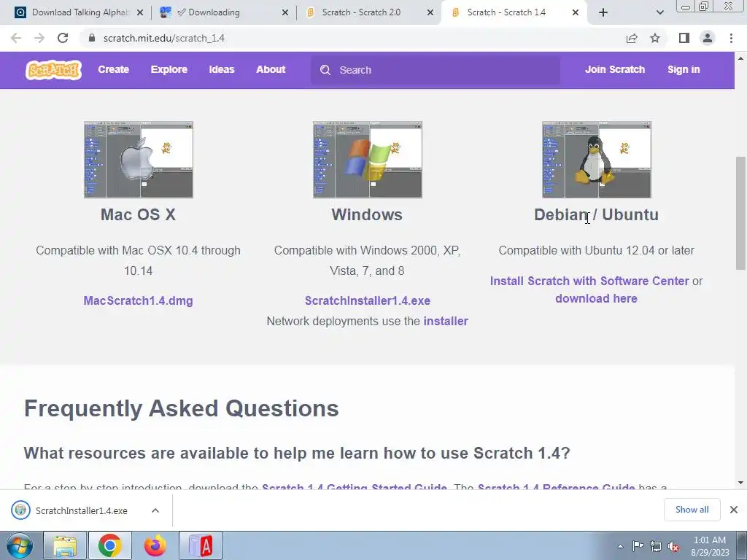This screenshot has width=747, height=560.
Task: Click the network tray icon
Action: pyautogui.click(x=656, y=546)
